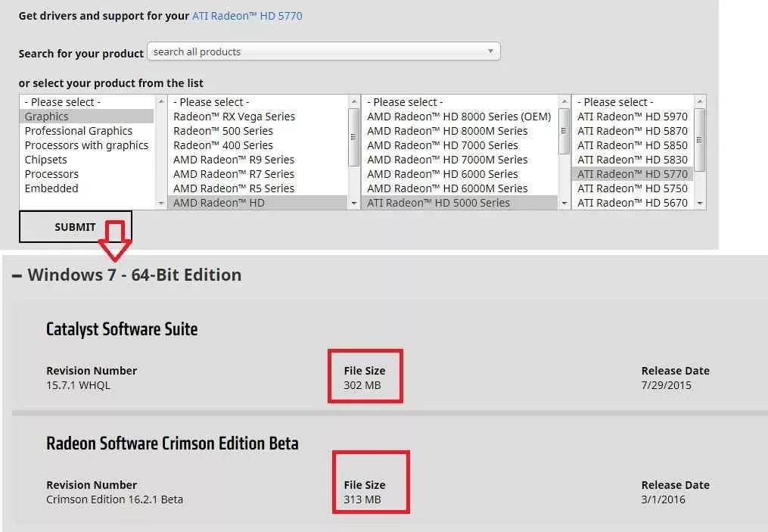
Task: Choose ATI Radeon HD 5750 model
Action: coord(633,188)
